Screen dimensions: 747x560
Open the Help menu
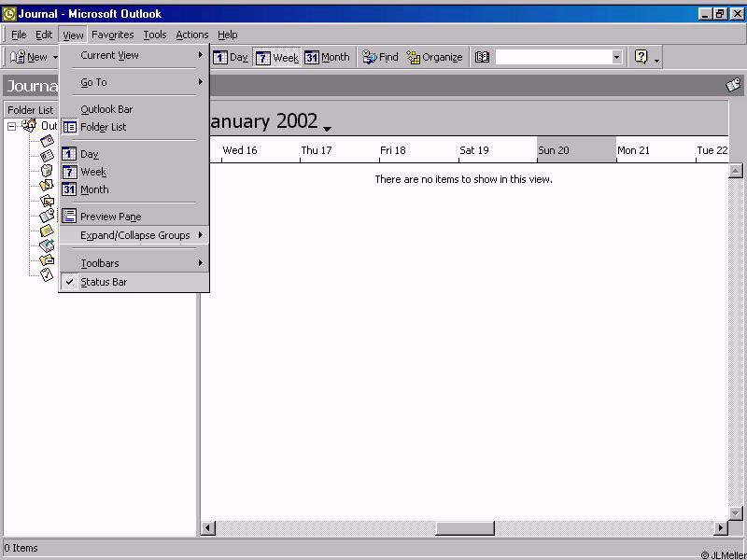click(x=227, y=35)
